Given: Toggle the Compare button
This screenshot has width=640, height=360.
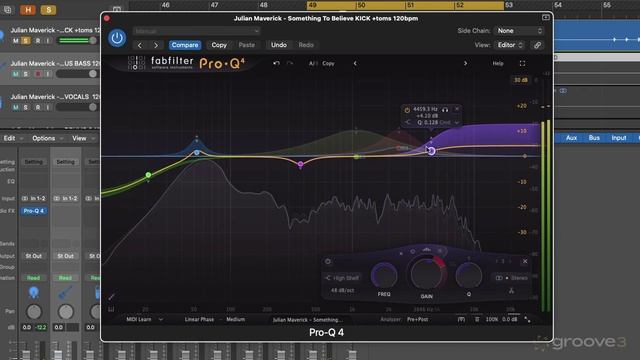Looking at the screenshot, I should click(x=185, y=45).
